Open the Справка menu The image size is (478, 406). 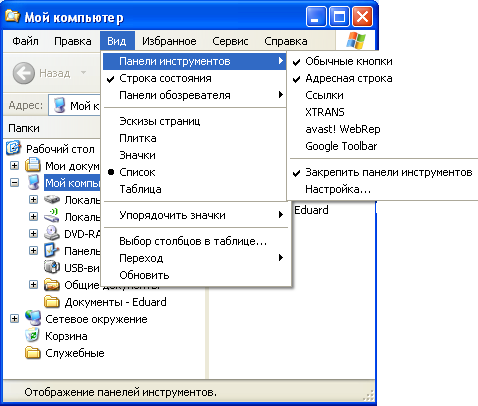286,41
